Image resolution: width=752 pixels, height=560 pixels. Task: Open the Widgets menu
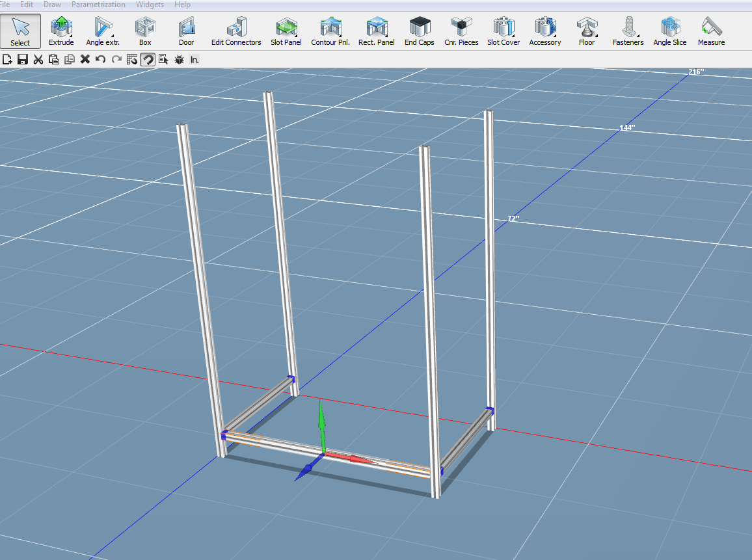pyautogui.click(x=150, y=5)
